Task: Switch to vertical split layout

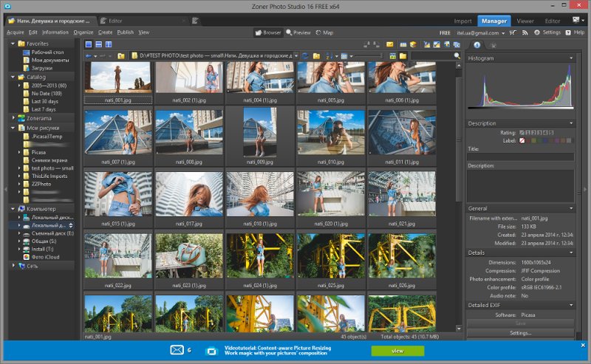Action: [109, 44]
